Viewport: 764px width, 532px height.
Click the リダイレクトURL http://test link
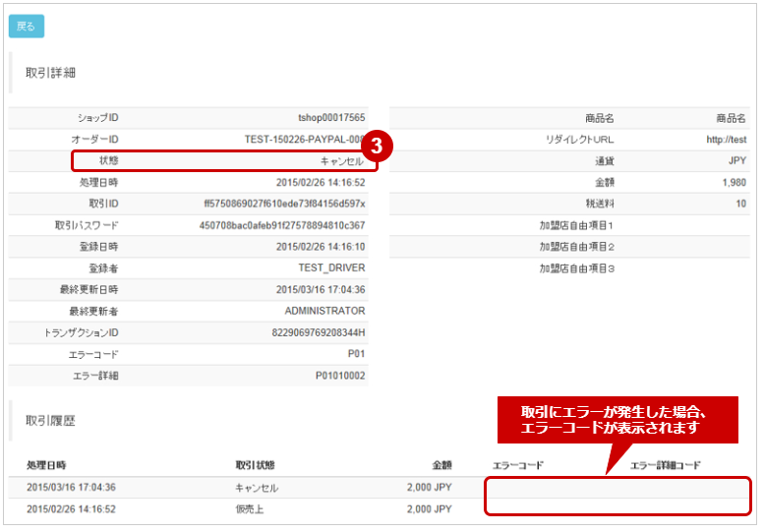click(726, 139)
